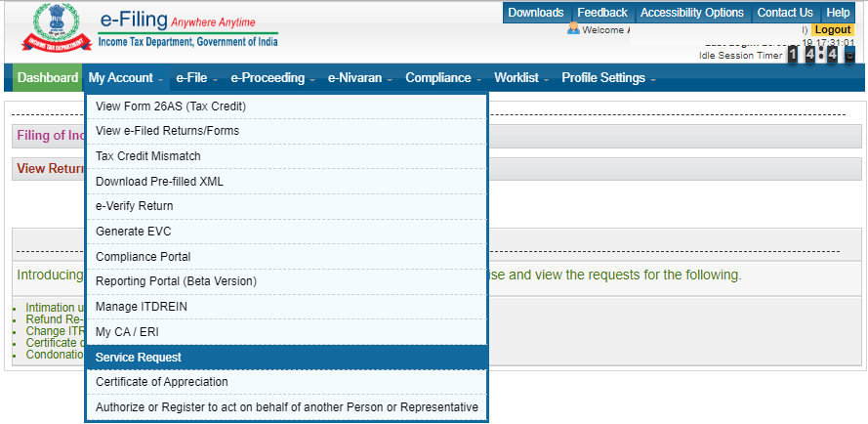868x424 pixels.
Task: Open the Contact Us link
Action: point(785,13)
